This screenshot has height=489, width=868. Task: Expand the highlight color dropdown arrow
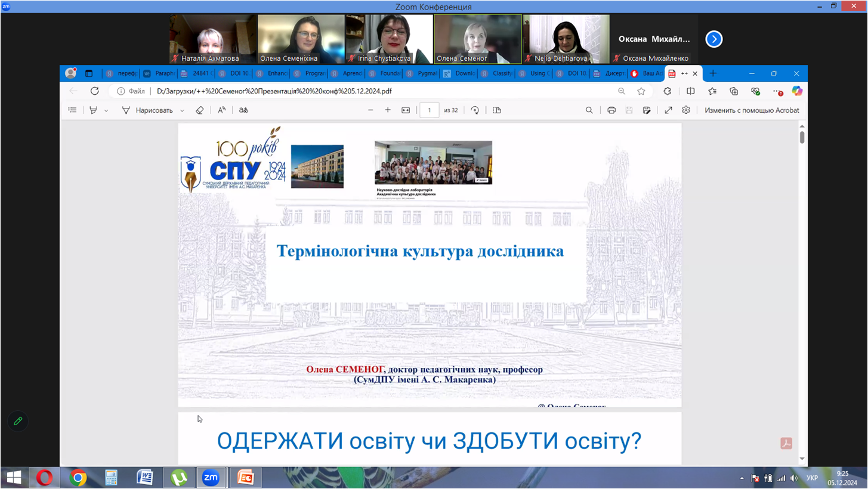106,110
